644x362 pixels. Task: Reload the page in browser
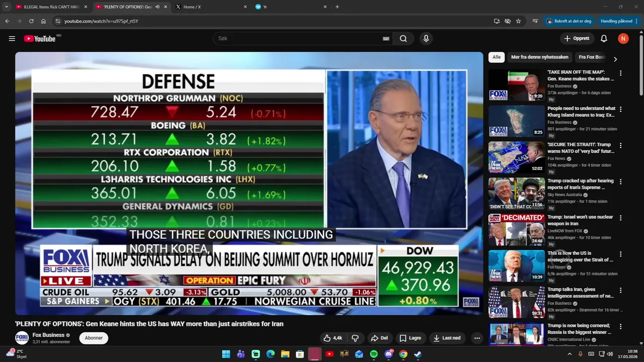(31, 21)
